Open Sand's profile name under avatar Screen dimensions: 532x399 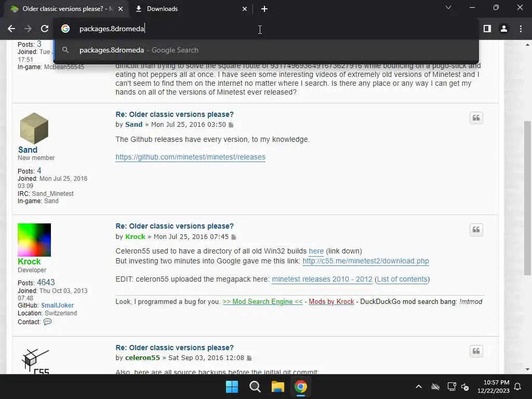coord(28,150)
